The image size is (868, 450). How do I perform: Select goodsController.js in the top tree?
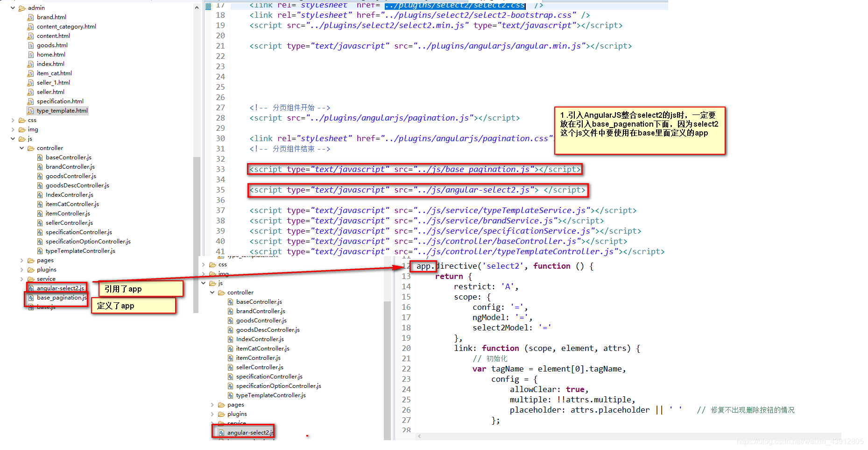click(x=71, y=176)
